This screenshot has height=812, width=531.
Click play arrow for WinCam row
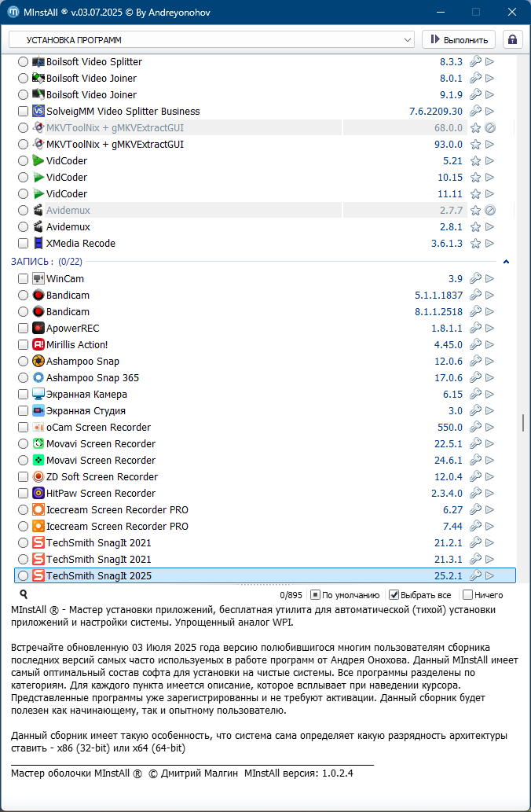click(x=490, y=278)
